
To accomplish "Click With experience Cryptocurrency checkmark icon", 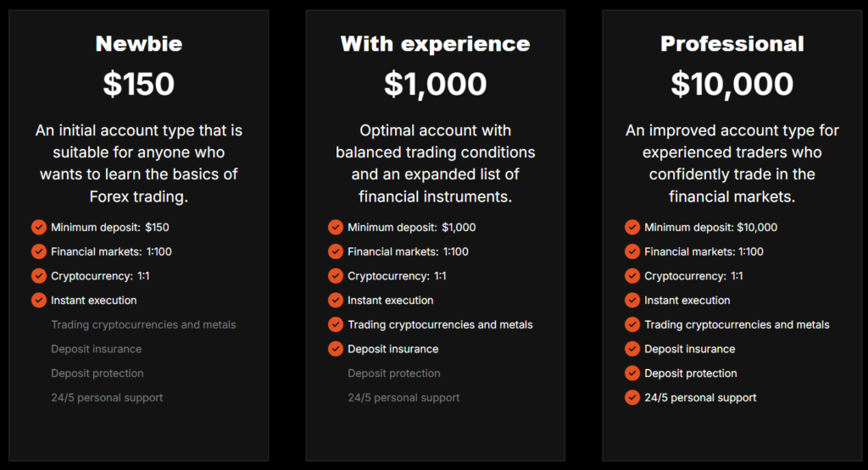I will coord(336,276).
